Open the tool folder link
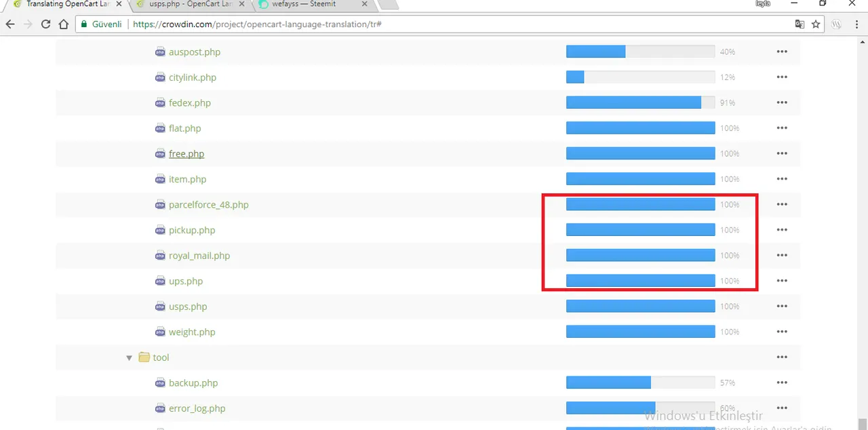Image resolution: width=868 pixels, height=430 pixels. click(x=161, y=357)
